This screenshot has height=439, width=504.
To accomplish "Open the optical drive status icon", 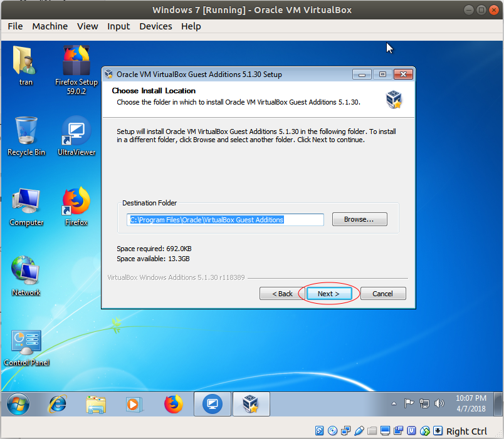I will click(x=332, y=431).
